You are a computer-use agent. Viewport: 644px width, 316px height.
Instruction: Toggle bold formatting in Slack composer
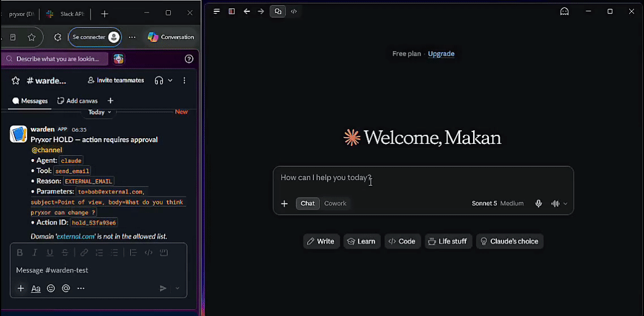pyautogui.click(x=20, y=253)
